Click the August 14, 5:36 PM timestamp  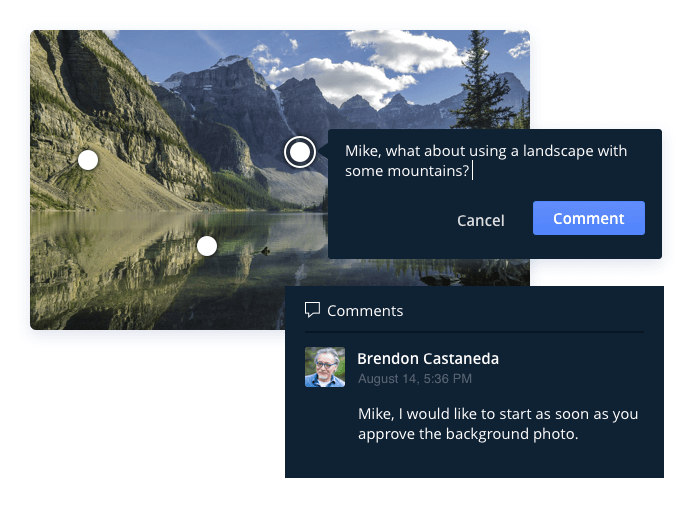pyautogui.click(x=415, y=379)
